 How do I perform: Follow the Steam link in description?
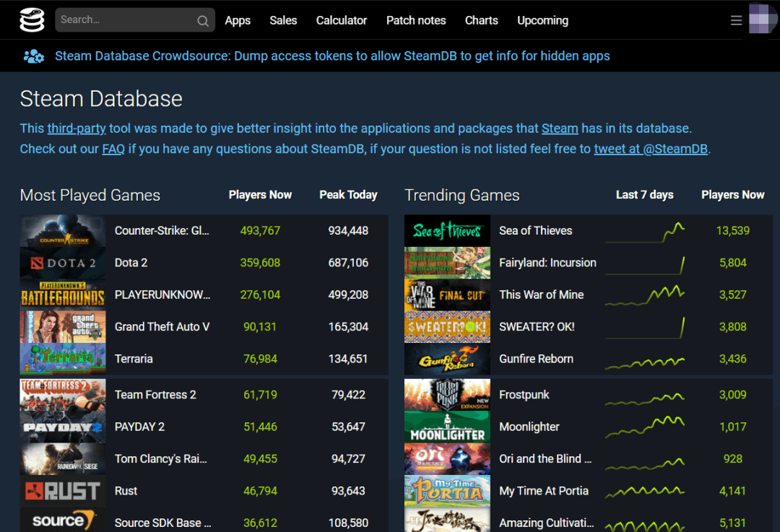(x=560, y=128)
